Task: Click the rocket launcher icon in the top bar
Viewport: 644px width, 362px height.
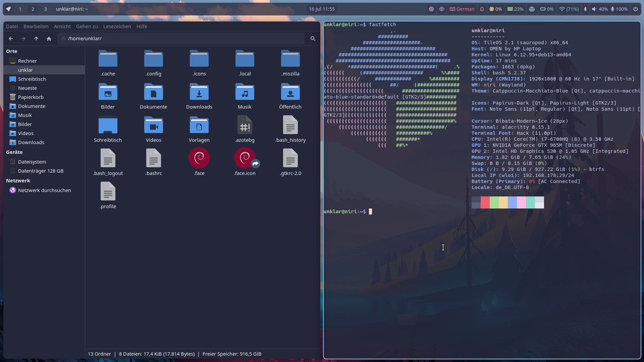Action: click(9, 9)
